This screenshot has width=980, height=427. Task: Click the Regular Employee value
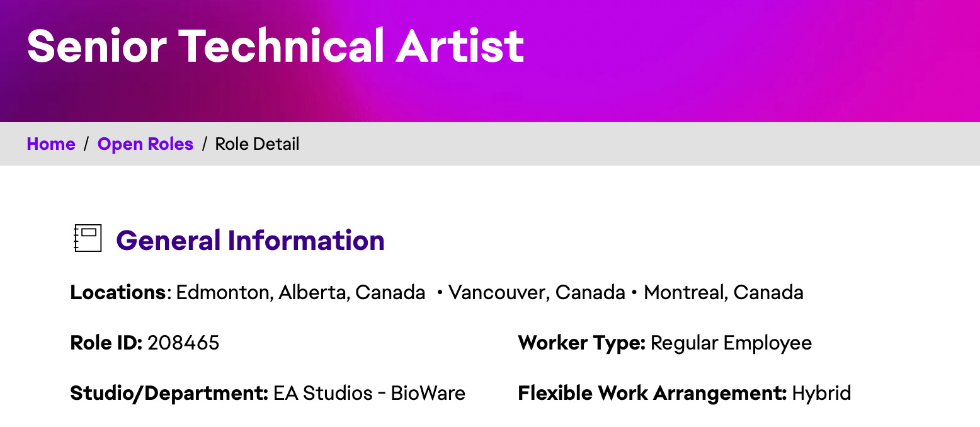pos(731,343)
